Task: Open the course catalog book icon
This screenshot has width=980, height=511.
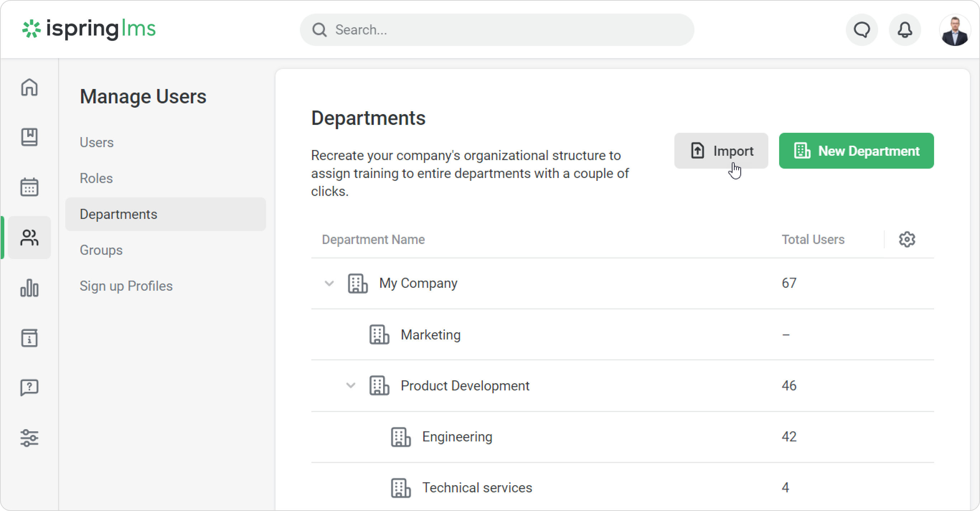Action: [29, 137]
